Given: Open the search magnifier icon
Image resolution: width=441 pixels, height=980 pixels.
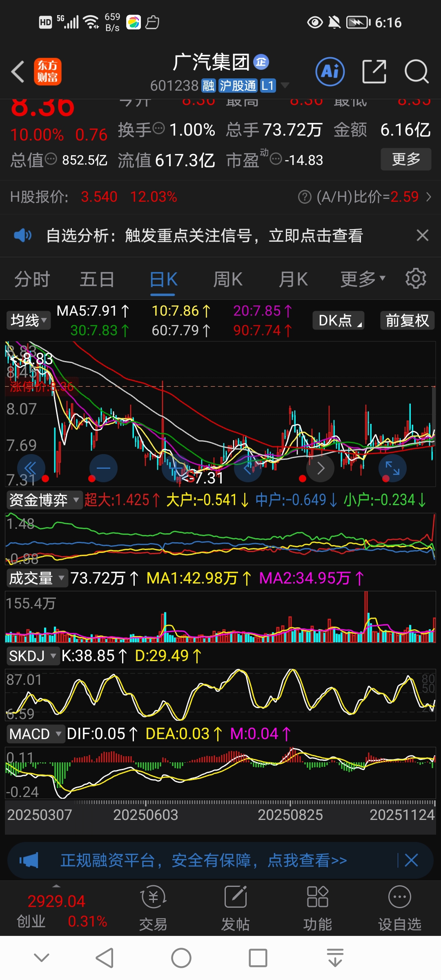Looking at the screenshot, I should 416,72.
